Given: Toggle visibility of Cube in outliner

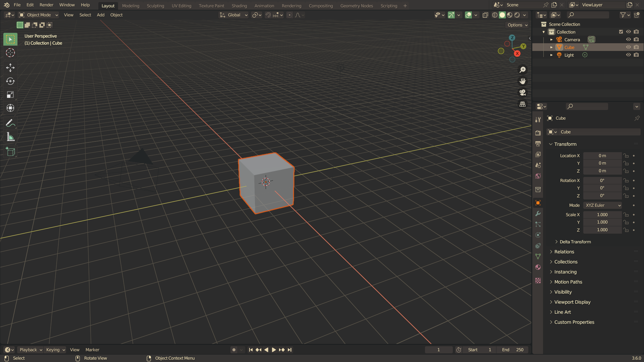Looking at the screenshot, I should [x=629, y=47].
